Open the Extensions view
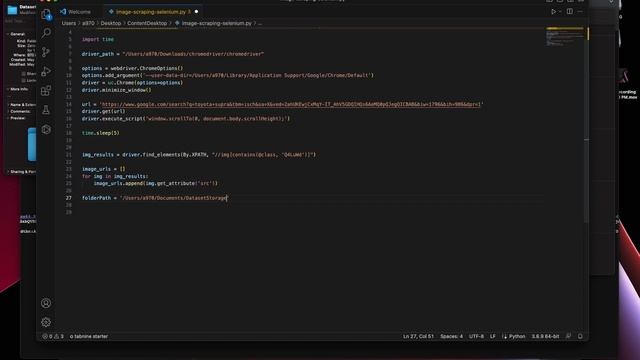The image size is (640, 360). (x=46, y=90)
